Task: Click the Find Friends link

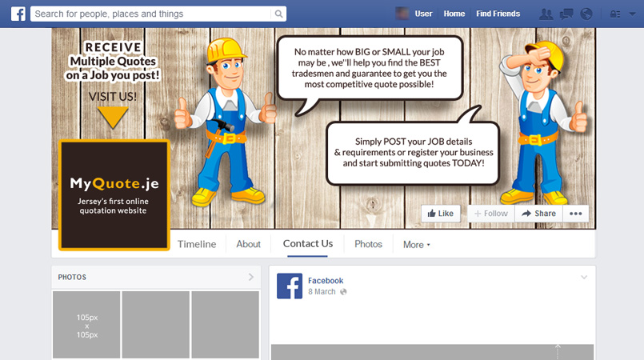Action: coord(498,14)
